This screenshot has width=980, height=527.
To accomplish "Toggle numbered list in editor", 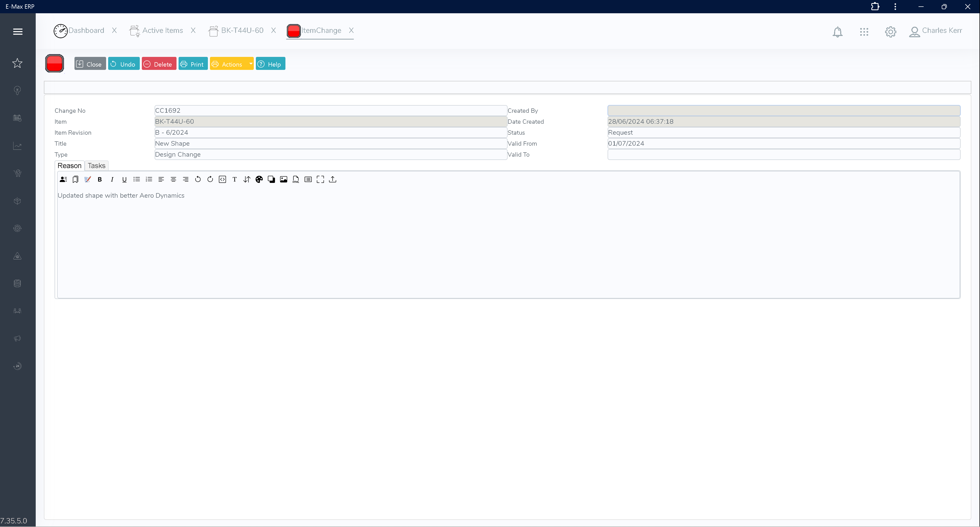I will pyautogui.click(x=149, y=180).
